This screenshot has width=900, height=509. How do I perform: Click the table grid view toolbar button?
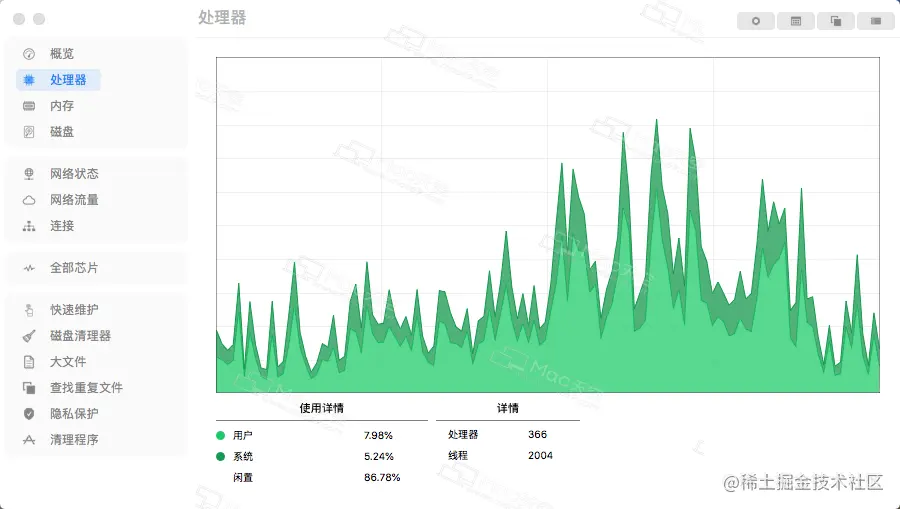pos(796,21)
